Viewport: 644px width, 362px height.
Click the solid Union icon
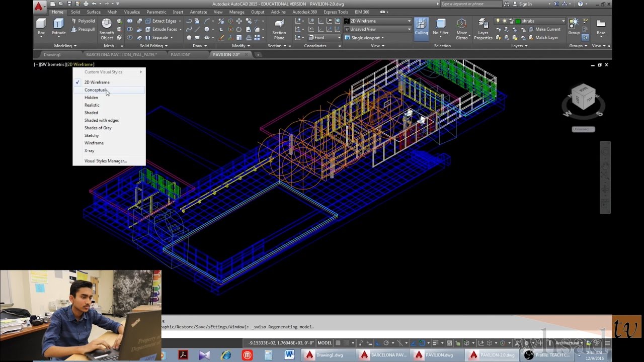click(x=130, y=21)
